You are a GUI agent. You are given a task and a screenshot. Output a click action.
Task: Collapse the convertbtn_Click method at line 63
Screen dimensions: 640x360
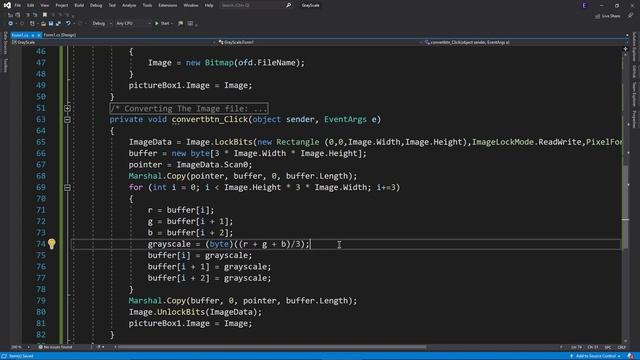click(67, 120)
